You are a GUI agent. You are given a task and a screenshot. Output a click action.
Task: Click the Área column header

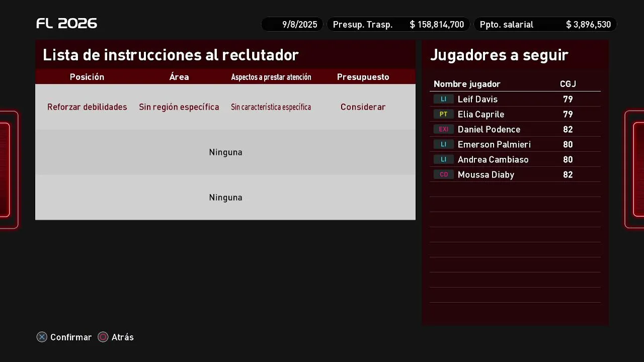pyautogui.click(x=179, y=77)
